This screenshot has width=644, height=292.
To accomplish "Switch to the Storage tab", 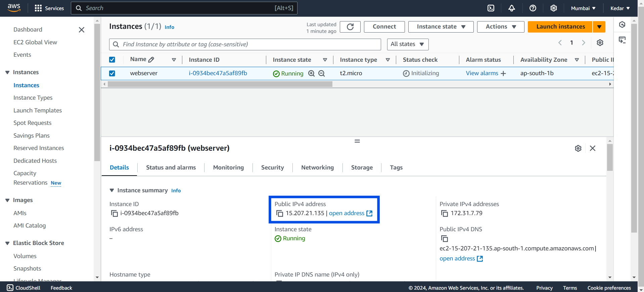I will tap(362, 167).
